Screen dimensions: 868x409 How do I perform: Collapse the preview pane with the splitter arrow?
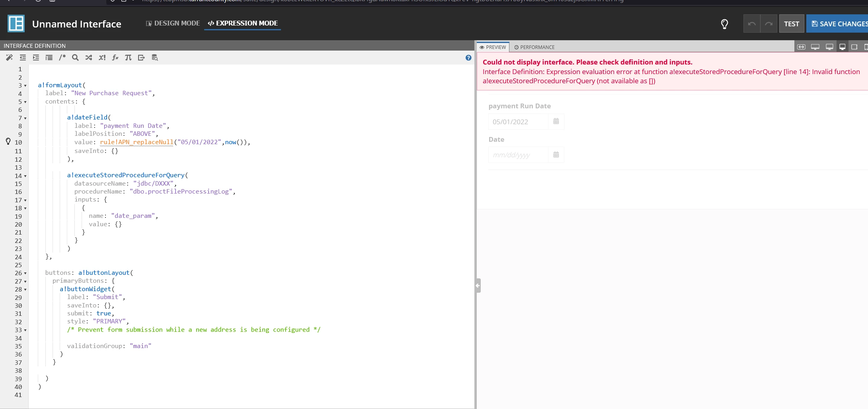pyautogui.click(x=478, y=286)
